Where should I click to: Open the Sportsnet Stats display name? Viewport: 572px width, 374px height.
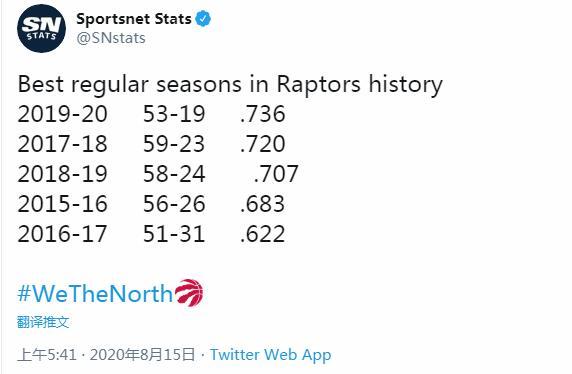[x=134, y=19]
